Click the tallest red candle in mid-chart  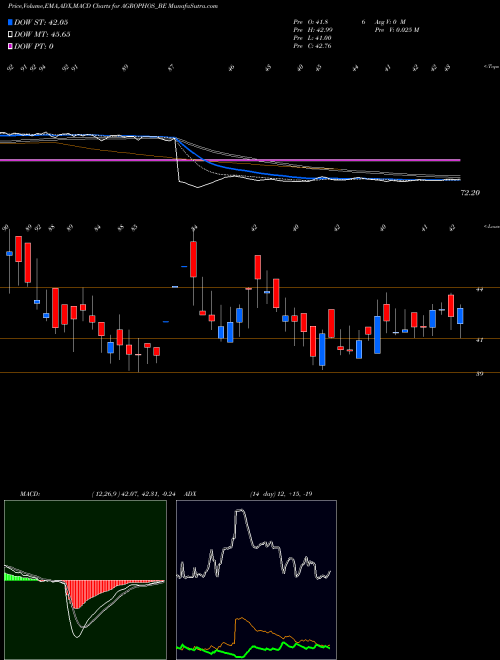click(193, 259)
